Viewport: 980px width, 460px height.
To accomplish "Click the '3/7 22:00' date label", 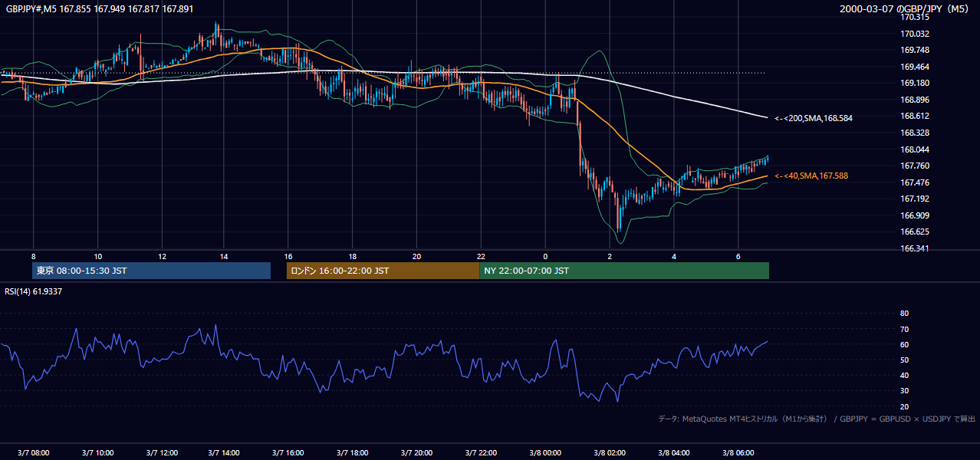I will point(481,453).
